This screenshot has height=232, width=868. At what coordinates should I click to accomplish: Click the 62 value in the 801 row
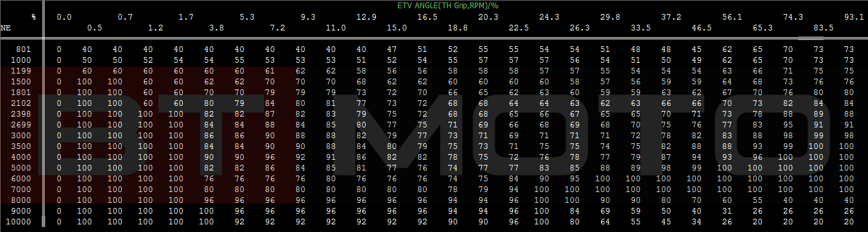[x=727, y=49]
